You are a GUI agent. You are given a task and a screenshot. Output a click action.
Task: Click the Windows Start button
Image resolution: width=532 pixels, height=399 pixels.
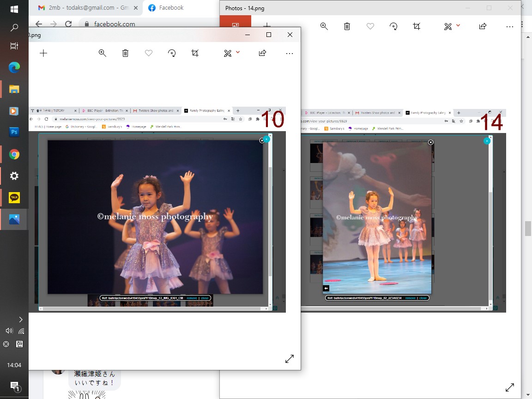pos(14,9)
